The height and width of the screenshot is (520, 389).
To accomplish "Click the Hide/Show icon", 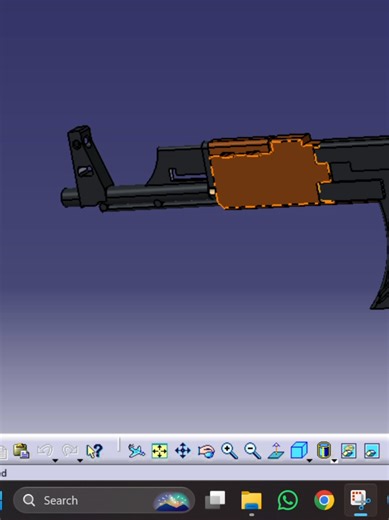I will tap(349, 451).
